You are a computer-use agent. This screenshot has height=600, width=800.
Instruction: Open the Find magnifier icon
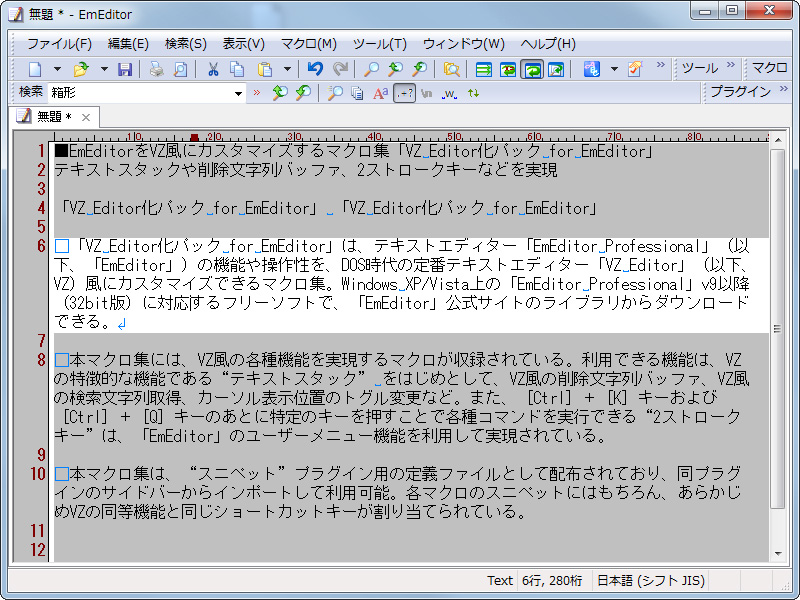(x=371, y=69)
